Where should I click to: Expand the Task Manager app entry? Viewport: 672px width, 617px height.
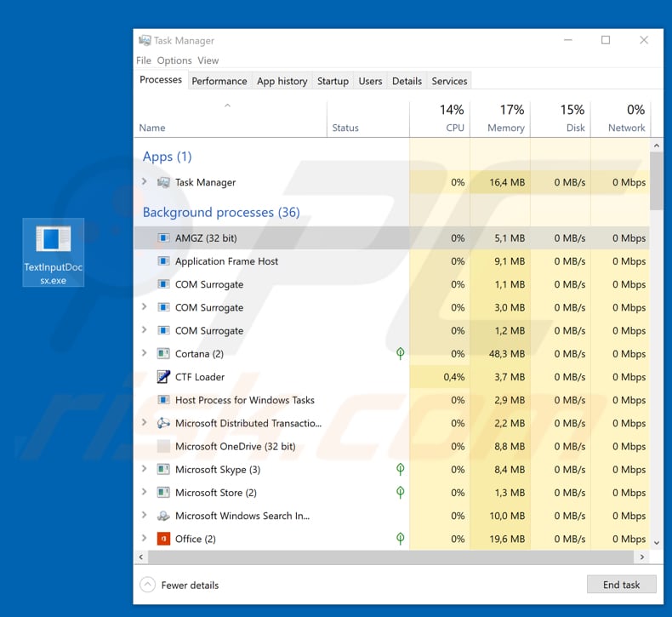[x=145, y=182]
